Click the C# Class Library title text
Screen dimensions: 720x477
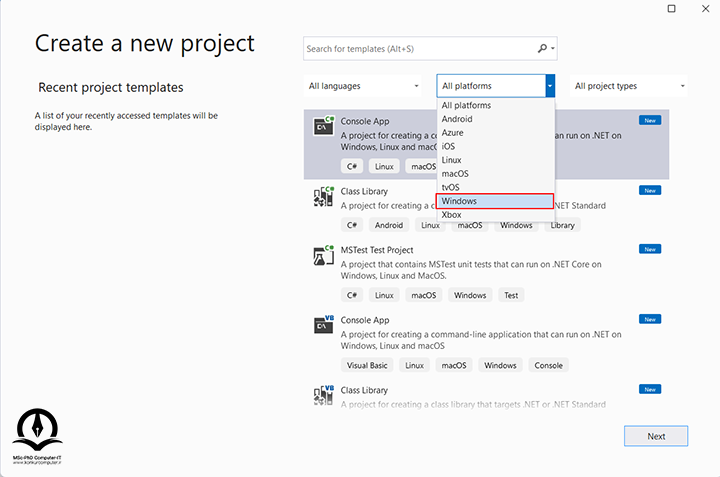pos(364,191)
